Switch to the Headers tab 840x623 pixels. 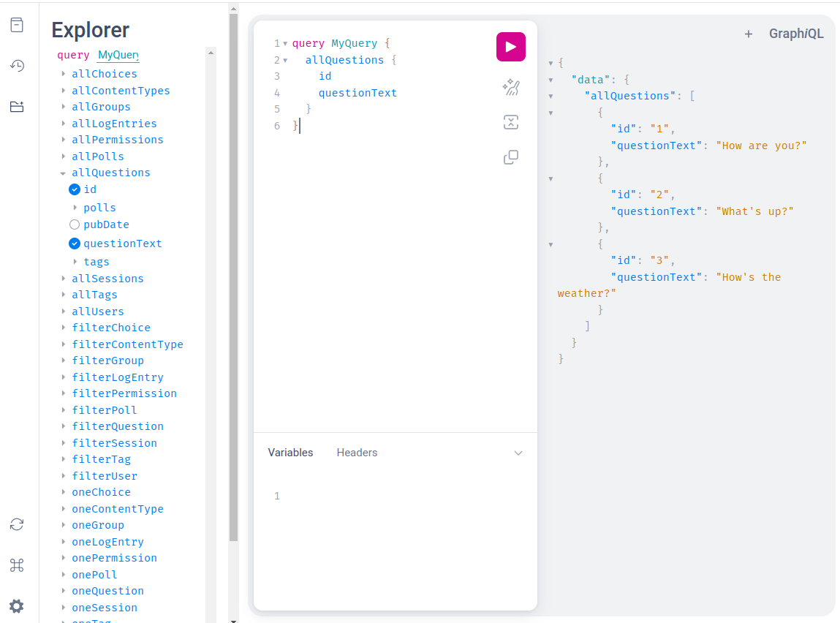(357, 453)
